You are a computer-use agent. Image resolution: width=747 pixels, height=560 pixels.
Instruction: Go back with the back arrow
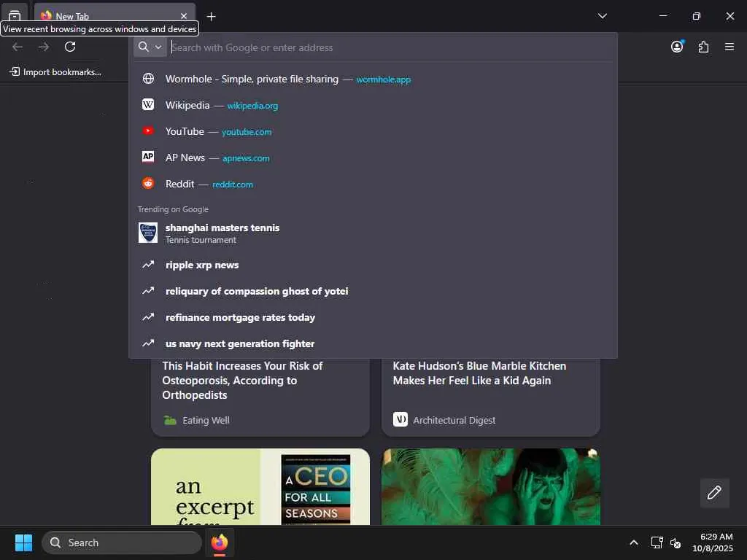click(x=18, y=47)
